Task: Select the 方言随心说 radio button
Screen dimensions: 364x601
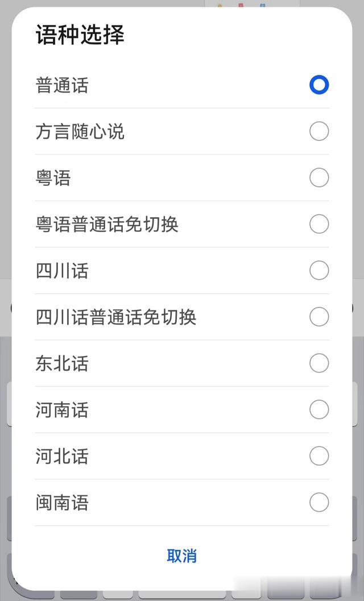Action: pyautogui.click(x=319, y=131)
